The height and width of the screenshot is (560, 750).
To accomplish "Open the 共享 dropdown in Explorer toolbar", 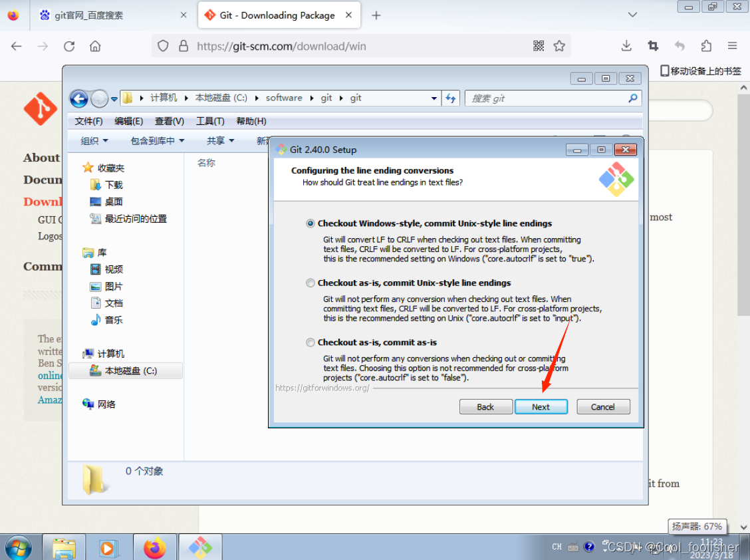I will [220, 141].
